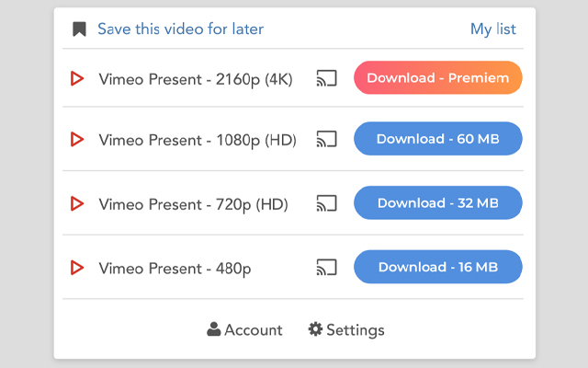Click play icon beside 720p (HD)
This screenshot has width=588, height=368.
pos(78,203)
